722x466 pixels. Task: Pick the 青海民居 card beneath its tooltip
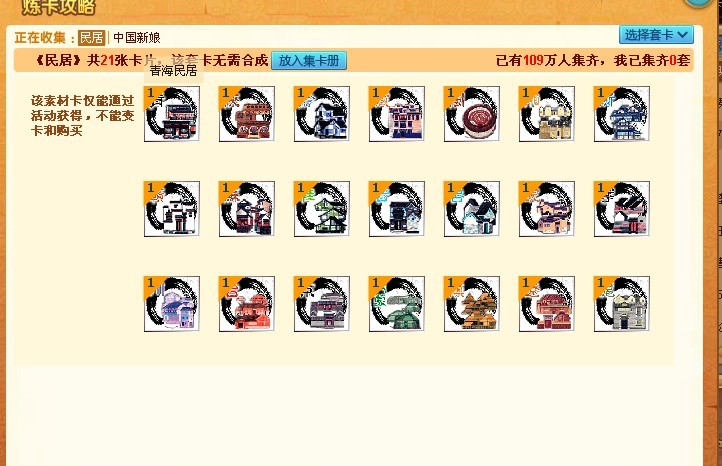pyautogui.click(x=172, y=114)
